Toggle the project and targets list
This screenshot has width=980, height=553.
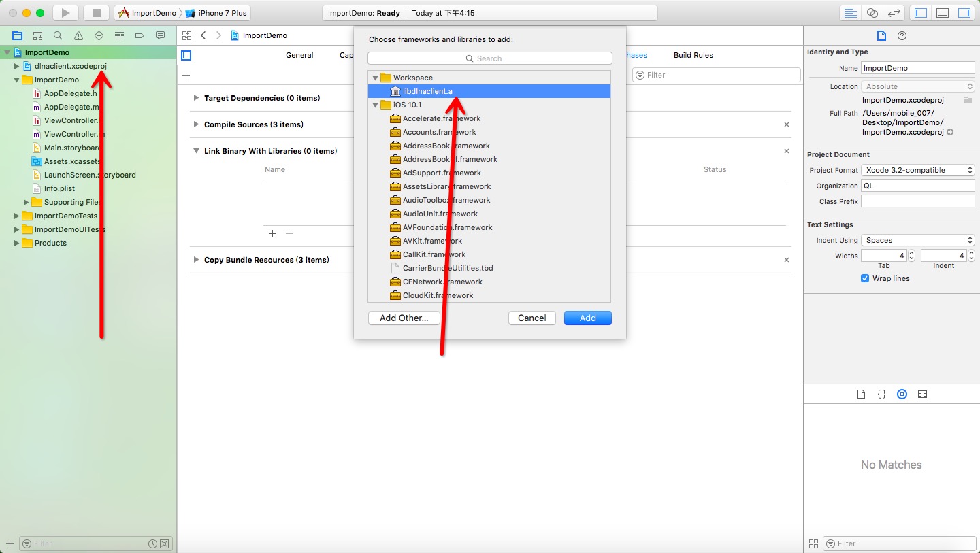[x=186, y=55]
